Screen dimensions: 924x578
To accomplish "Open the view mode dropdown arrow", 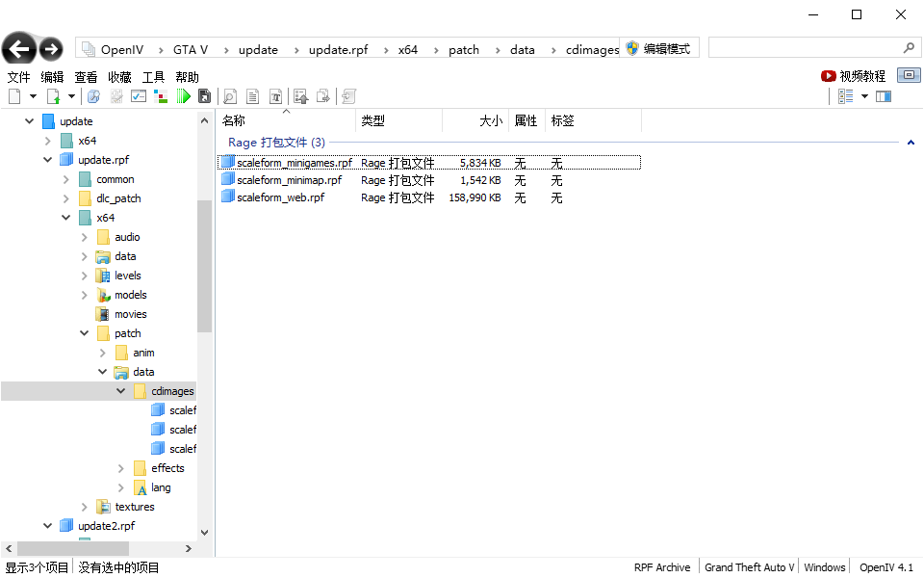I will click(864, 96).
